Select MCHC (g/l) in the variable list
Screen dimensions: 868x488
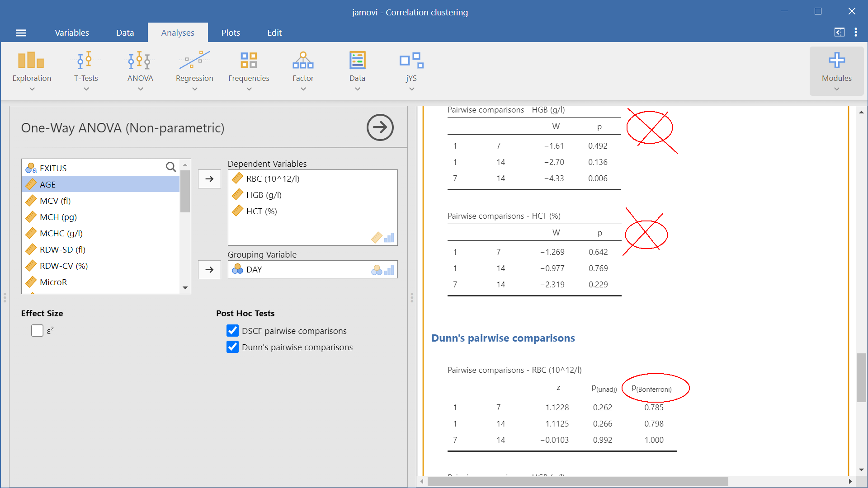[x=61, y=233]
